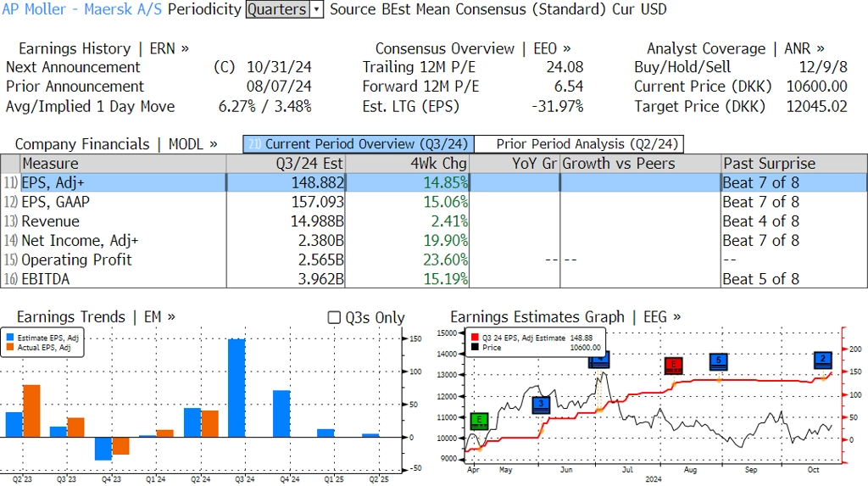Click the AP Moller - Maersk A/S security name
Screen dimensions: 868x486
[82, 9]
